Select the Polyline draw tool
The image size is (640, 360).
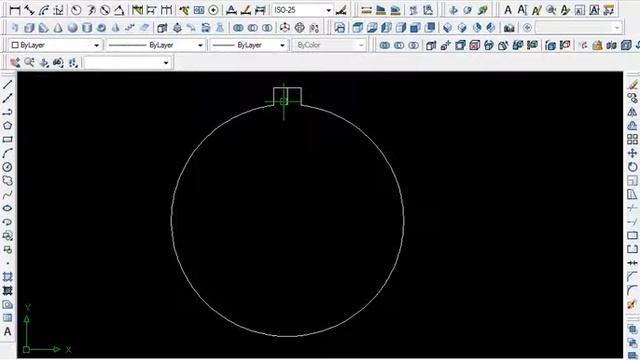click(7, 112)
